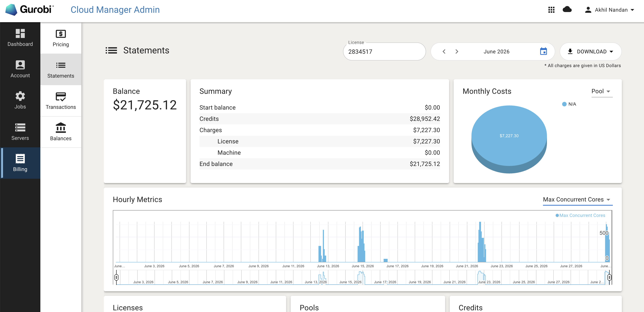Screen dimensions: 644x312
Task: Click the Credits card heading at bottom
Action: click(x=471, y=307)
